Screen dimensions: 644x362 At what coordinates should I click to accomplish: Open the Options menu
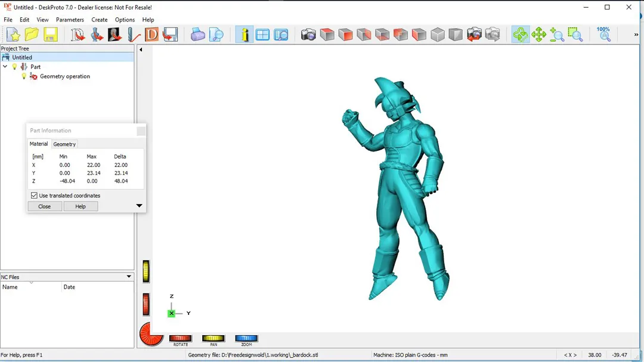pos(125,20)
